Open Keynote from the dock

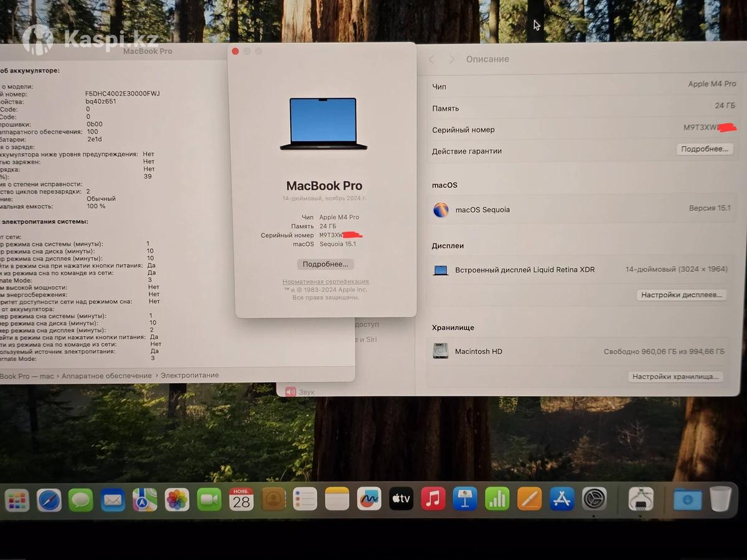coord(465,499)
